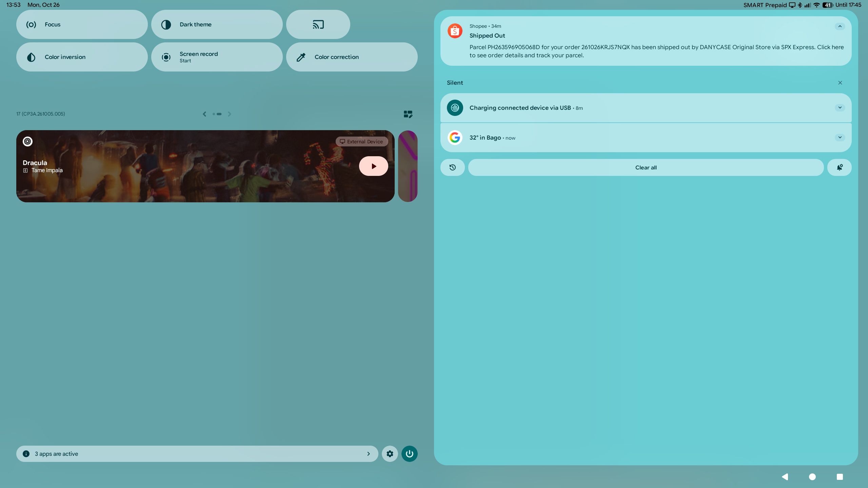
Task: Tap the USB charging notification icon
Action: tap(455, 108)
